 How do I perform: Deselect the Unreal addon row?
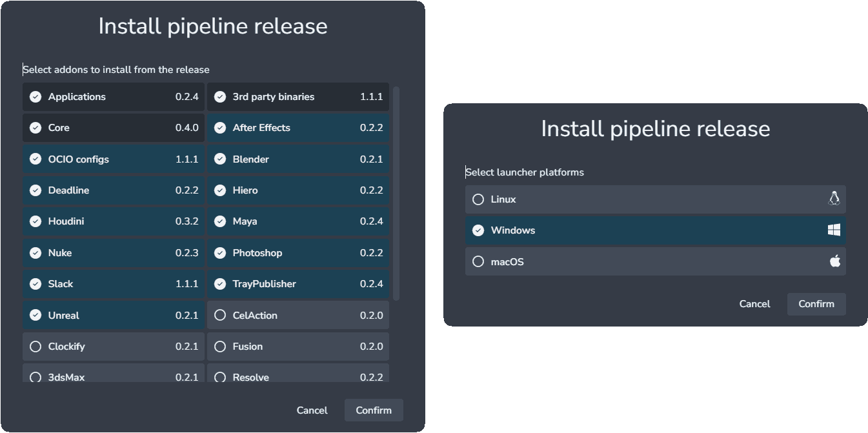(114, 316)
